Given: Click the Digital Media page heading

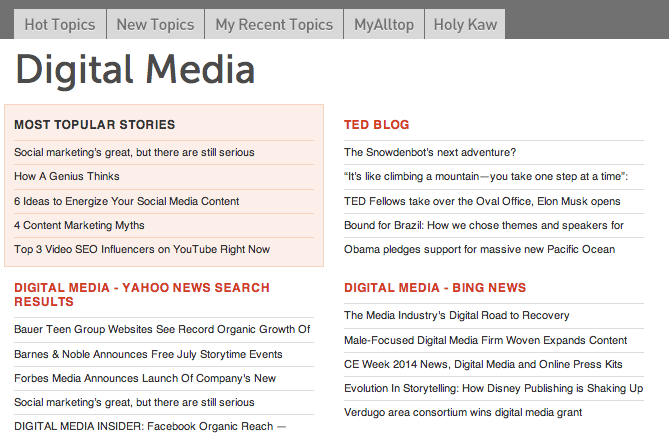Looking at the screenshot, I should click(135, 70).
